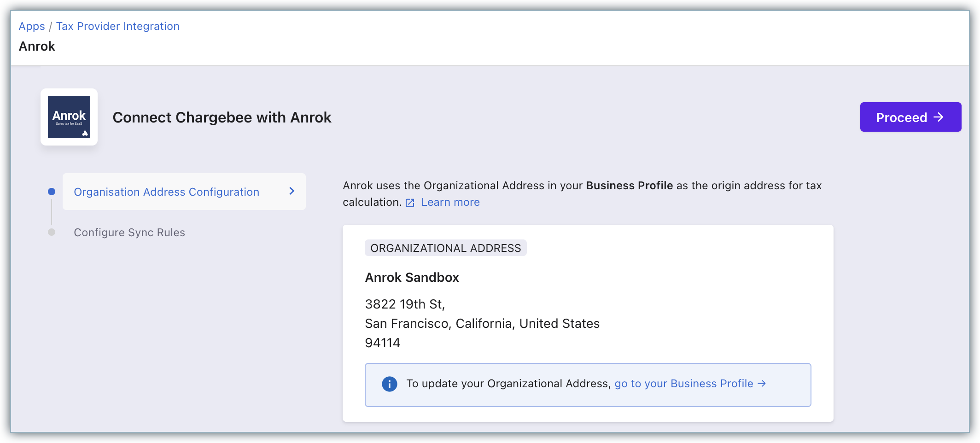
Task: Switch to Configure Sync Rules step
Action: (x=129, y=233)
